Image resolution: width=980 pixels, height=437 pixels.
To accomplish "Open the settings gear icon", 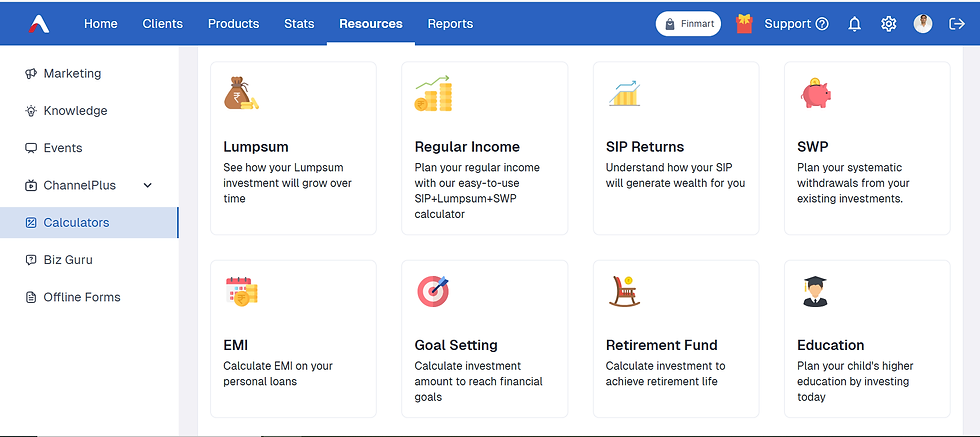I will pos(888,24).
